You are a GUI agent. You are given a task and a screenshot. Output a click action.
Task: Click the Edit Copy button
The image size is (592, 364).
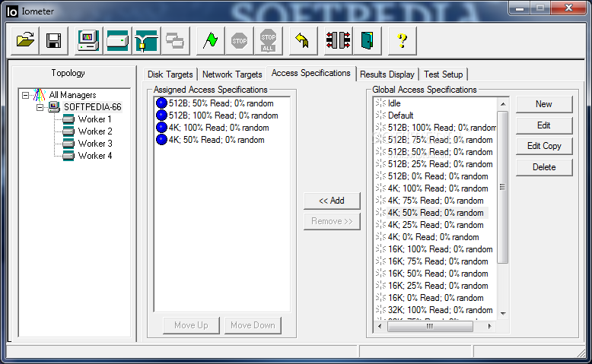click(x=544, y=146)
